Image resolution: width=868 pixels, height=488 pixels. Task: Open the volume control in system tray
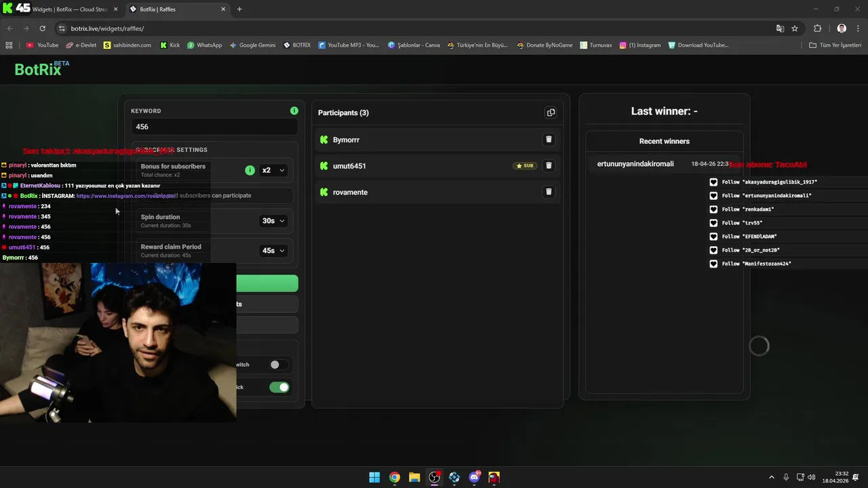[x=811, y=477]
